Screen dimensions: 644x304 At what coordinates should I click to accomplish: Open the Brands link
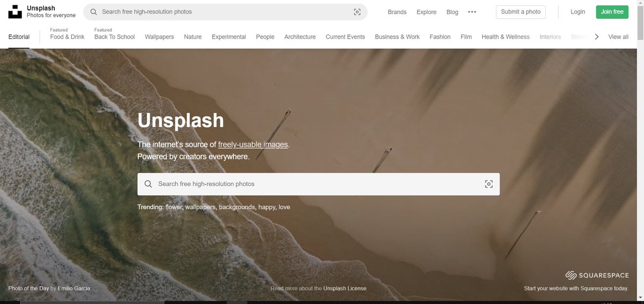point(397,12)
